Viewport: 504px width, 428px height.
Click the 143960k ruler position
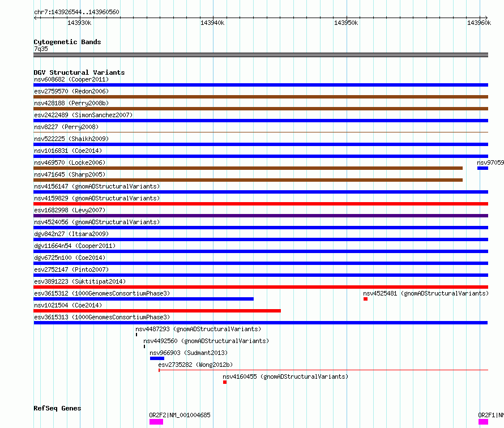tap(479, 23)
